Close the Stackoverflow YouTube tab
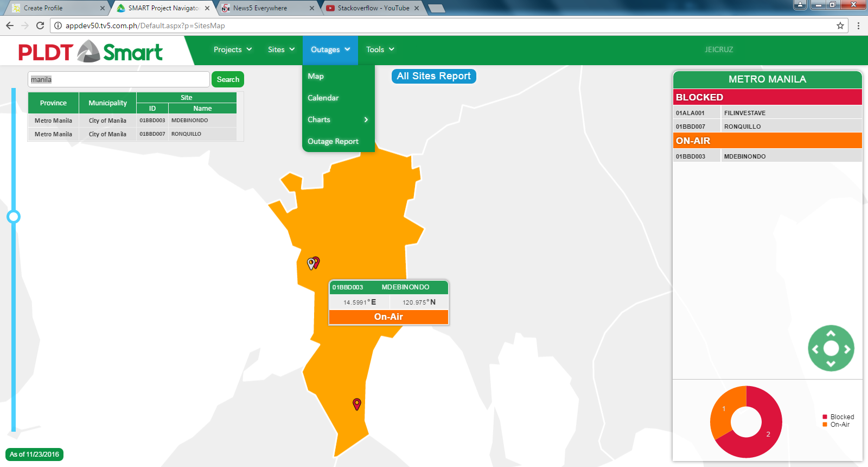The height and width of the screenshot is (467, 868). coord(417,8)
